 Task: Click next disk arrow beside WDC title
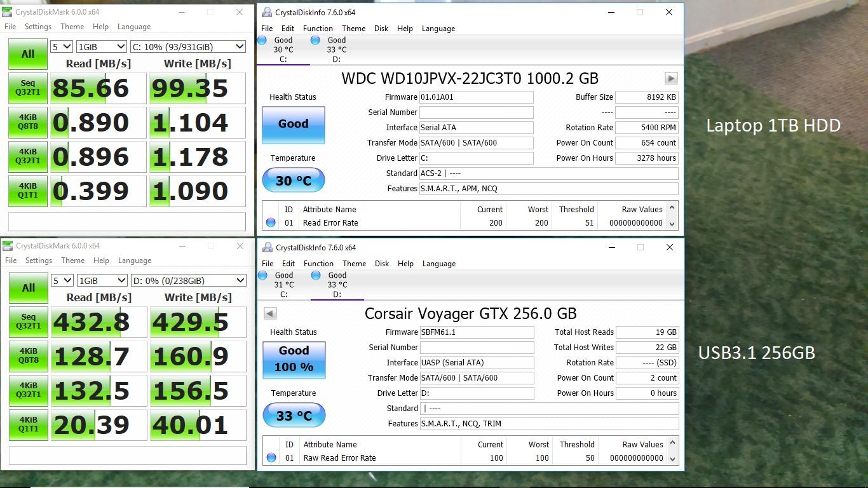pyautogui.click(x=671, y=78)
